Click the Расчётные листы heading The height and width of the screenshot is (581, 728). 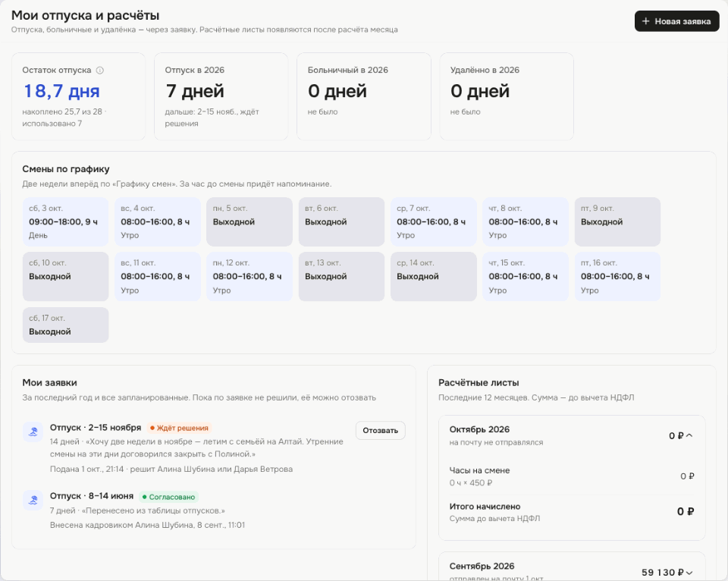click(x=479, y=383)
